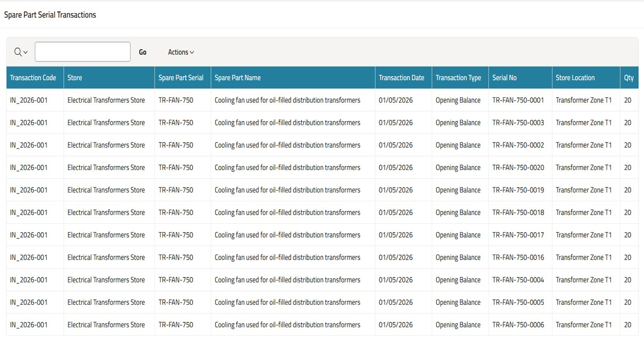This screenshot has height=344, width=644.
Task: Open the Actions dropdown menu
Action: (181, 52)
